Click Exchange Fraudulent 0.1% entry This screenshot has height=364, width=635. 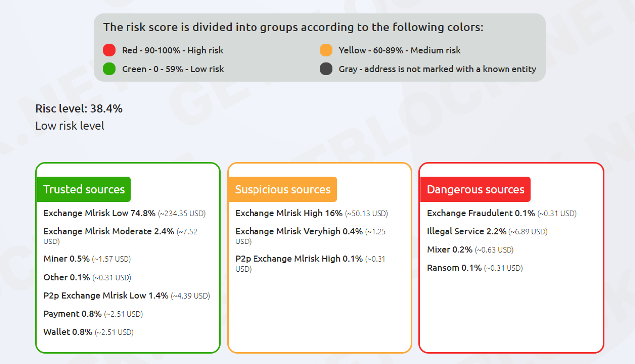pos(502,213)
